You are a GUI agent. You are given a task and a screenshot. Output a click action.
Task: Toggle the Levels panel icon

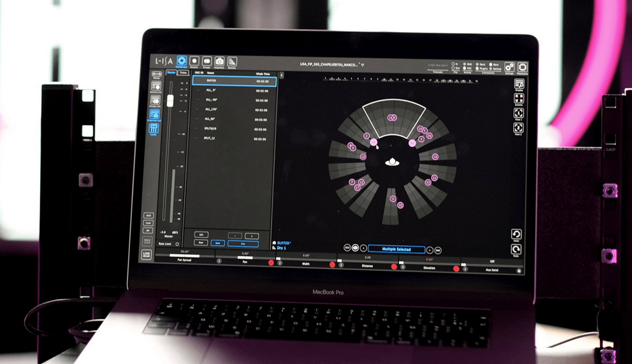tap(153, 128)
